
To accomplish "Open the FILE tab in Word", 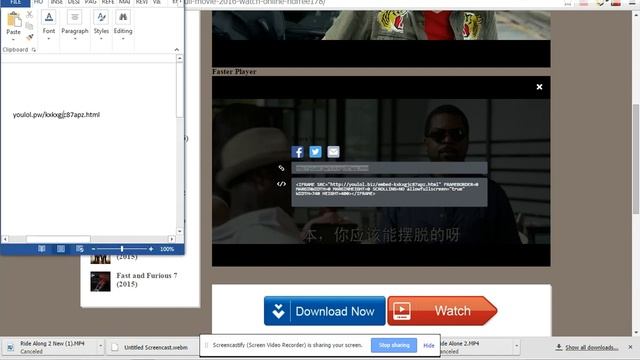I will point(15,2).
